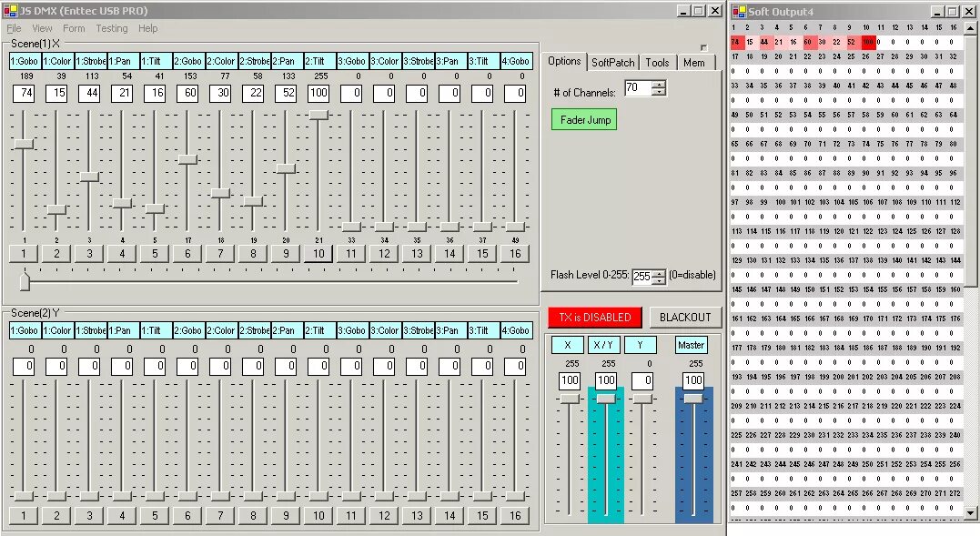Open the View menu
Image resolution: width=980 pixels, height=536 pixels.
coord(42,28)
